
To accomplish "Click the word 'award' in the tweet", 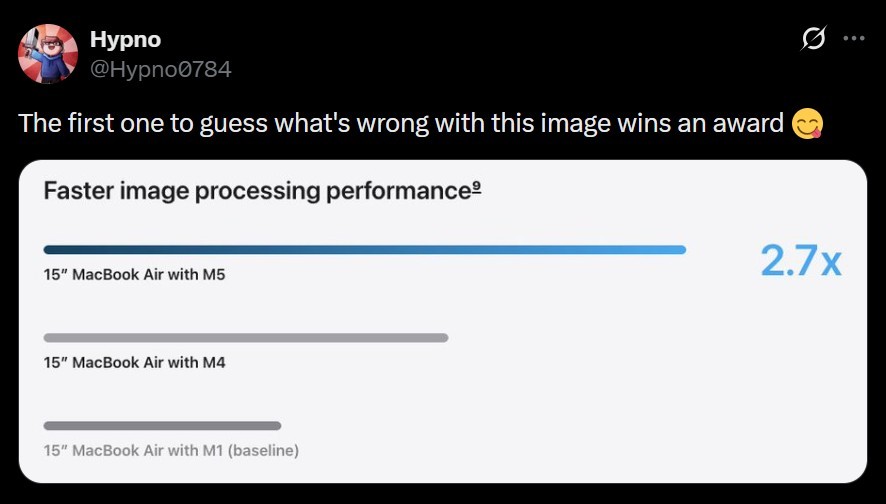I will pyautogui.click(x=748, y=124).
